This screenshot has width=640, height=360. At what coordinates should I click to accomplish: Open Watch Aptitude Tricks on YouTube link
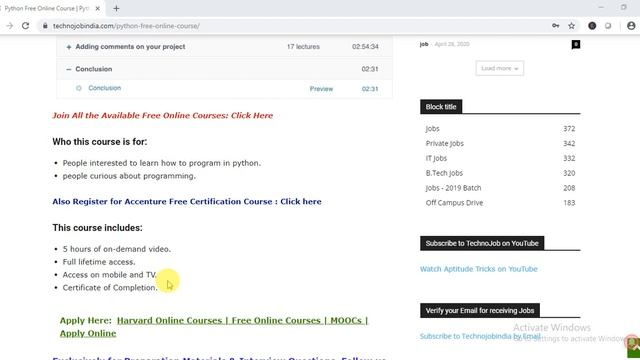point(478,269)
